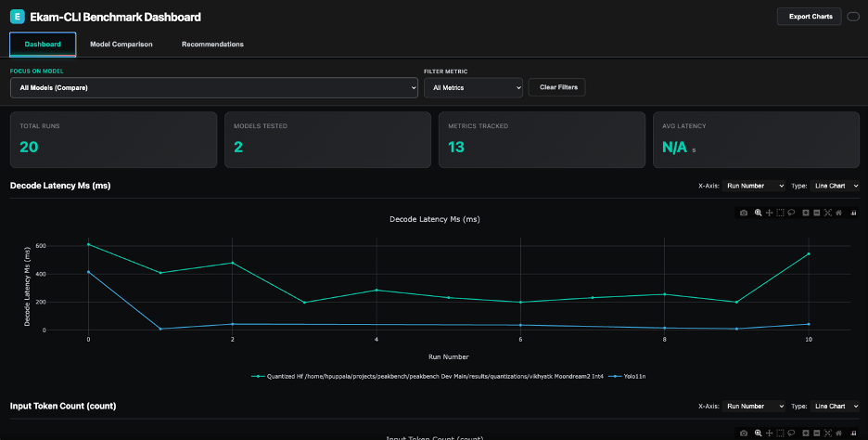Toggle Yolo11n series in chart legend
This screenshot has height=440, width=868.
coord(629,376)
